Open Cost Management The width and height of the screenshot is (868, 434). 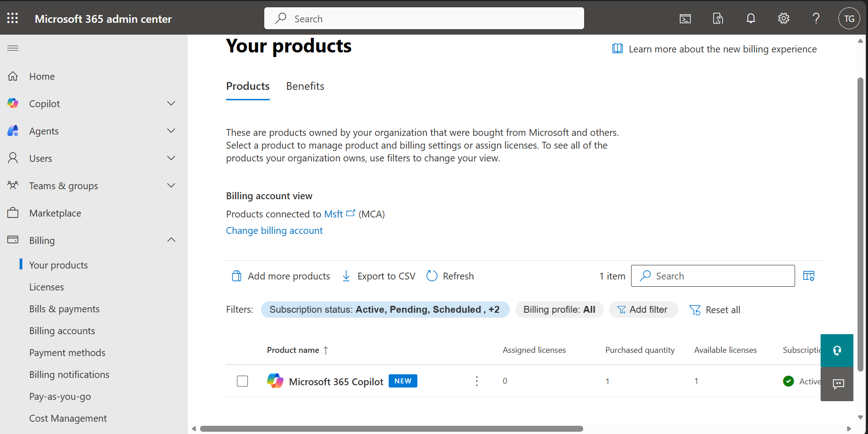click(68, 418)
